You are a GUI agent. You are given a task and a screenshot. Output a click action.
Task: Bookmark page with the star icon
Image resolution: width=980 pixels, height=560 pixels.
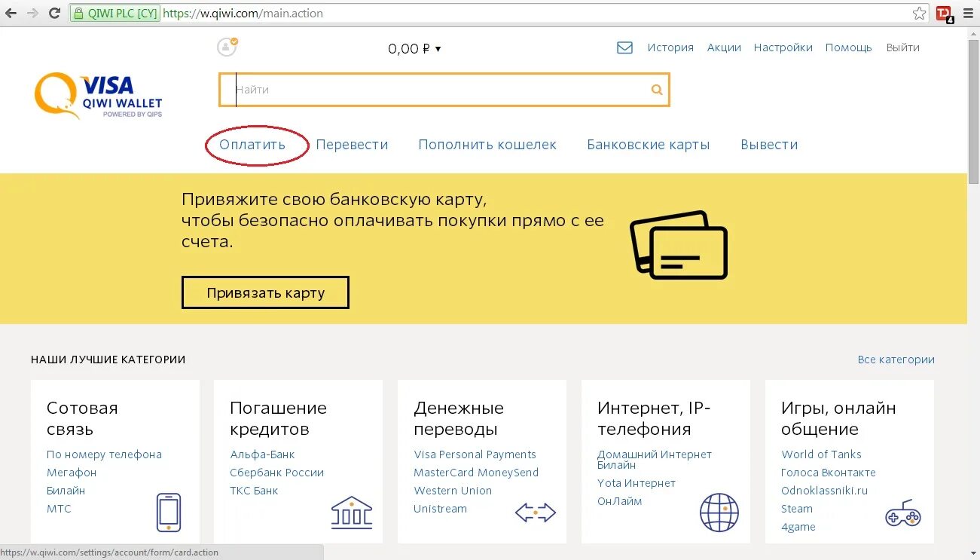[x=919, y=13]
